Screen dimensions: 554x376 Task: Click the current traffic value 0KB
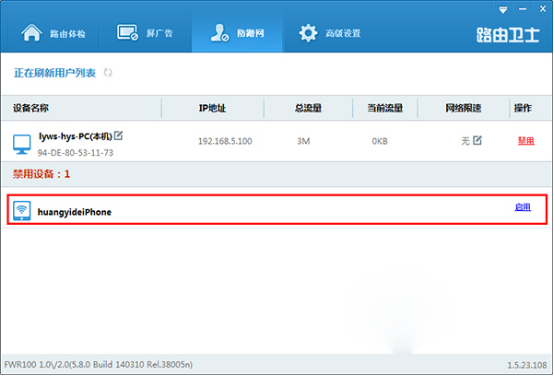[x=379, y=141]
